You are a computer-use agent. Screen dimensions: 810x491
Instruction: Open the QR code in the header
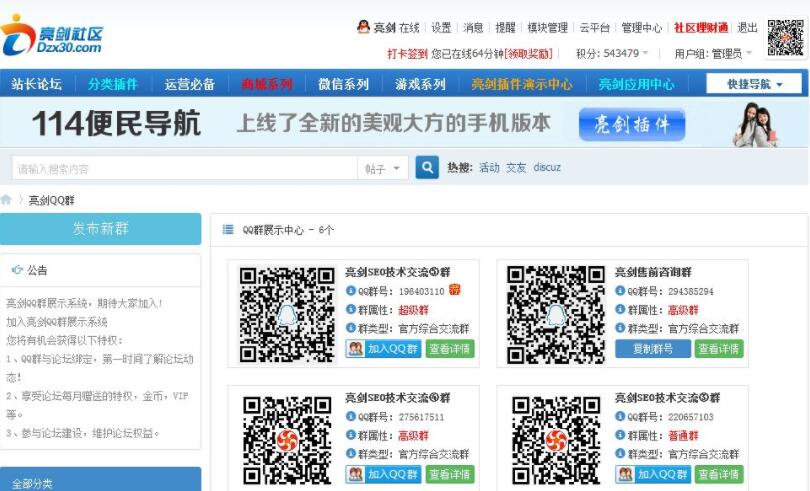pos(785,37)
